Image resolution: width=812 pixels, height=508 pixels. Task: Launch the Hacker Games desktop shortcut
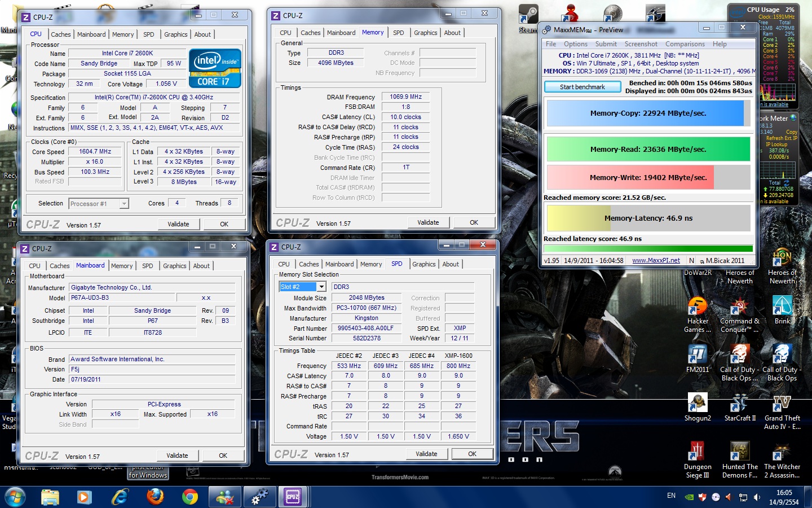[x=698, y=315]
